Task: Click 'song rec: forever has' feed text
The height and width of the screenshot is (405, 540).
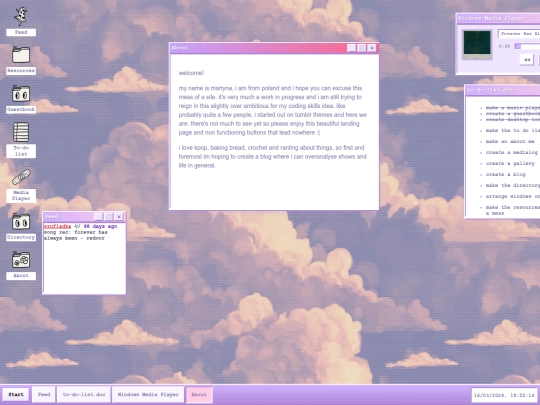Action: (x=76, y=232)
